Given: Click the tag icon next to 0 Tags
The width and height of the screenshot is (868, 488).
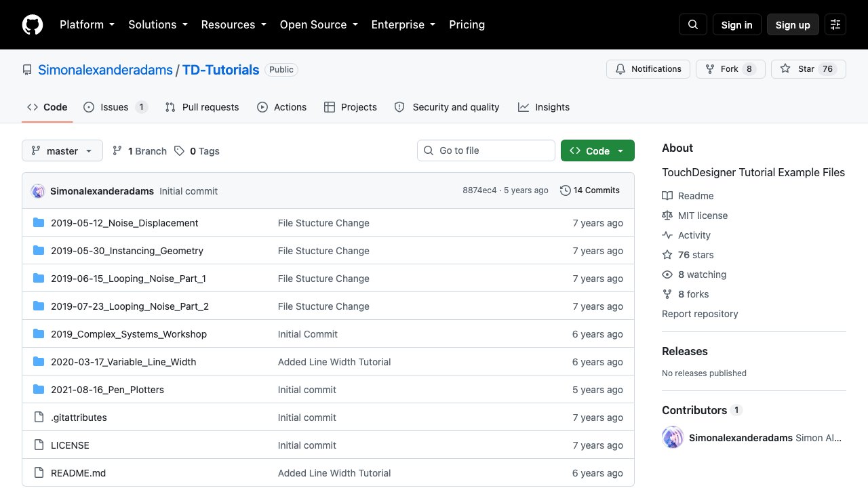Looking at the screenshot, I should (x=179, y=151).
